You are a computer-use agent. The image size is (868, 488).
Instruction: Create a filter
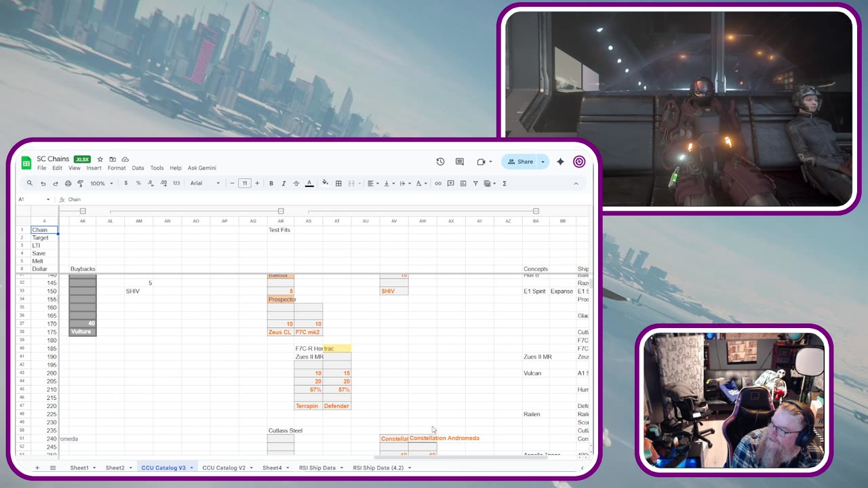click(x=475, y=183)
